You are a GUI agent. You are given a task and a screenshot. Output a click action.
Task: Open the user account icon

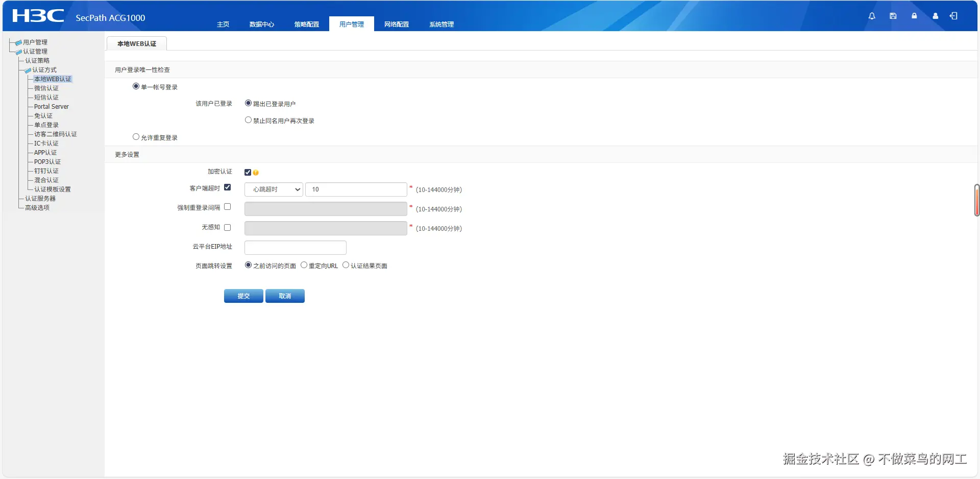pyautogui.click(x=935, y=16)
